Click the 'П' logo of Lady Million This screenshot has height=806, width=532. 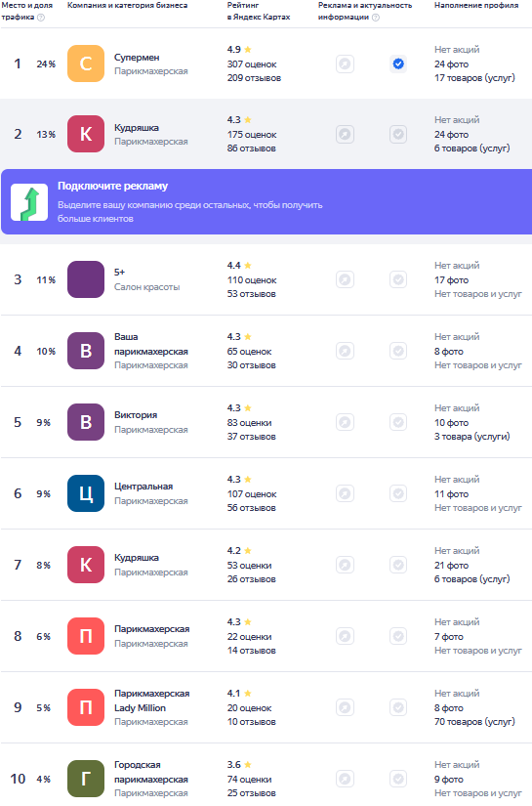coord(86,707)
